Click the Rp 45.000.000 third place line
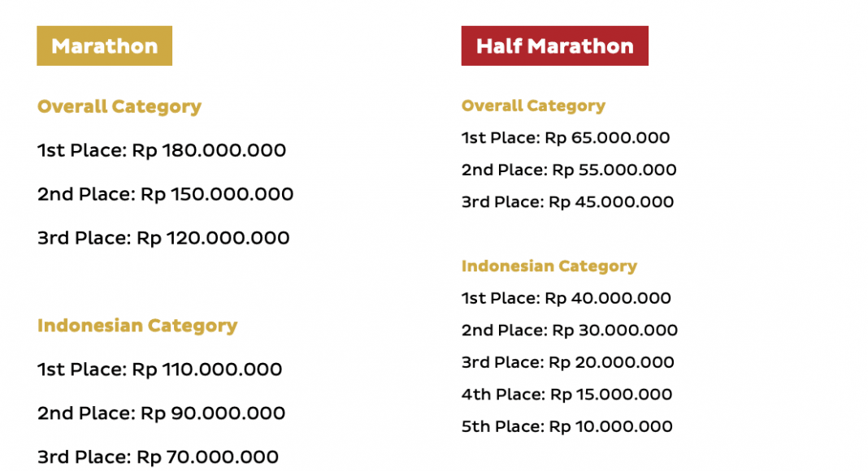 pyautogui.click(x=567, y=202)
